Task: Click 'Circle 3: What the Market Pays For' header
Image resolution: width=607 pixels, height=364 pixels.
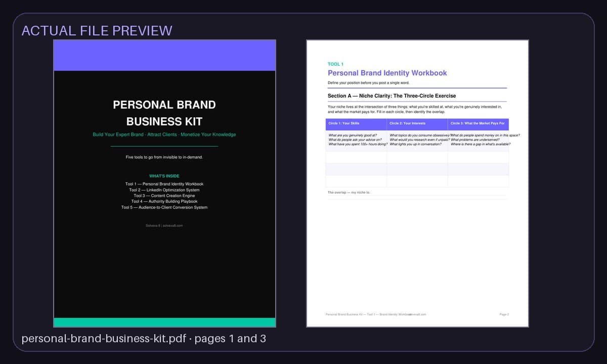Action: tap(479, 123)
